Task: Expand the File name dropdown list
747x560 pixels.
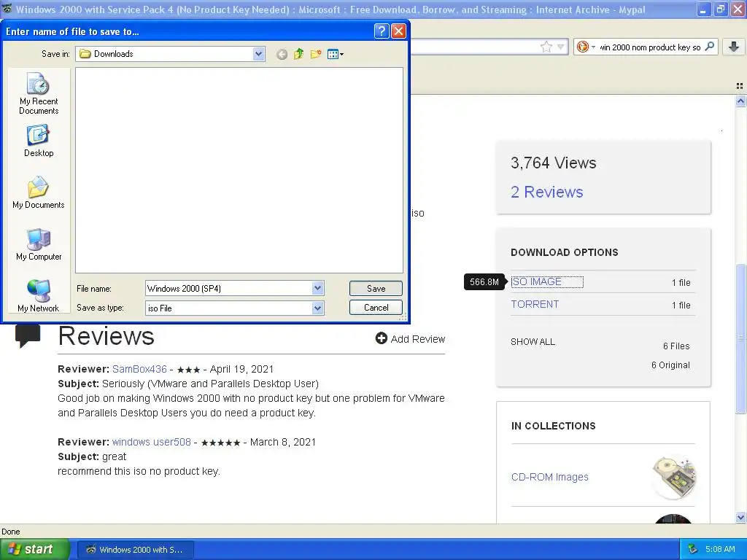Action: click(x=318, y=288)
